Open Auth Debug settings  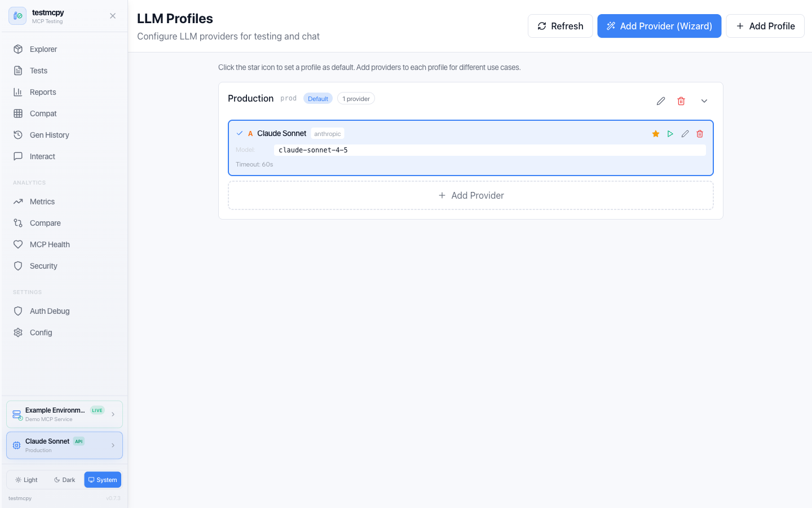64,311
